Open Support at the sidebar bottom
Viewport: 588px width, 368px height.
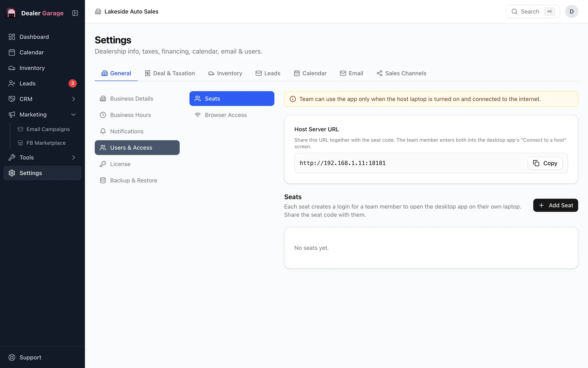click(42, 357)
